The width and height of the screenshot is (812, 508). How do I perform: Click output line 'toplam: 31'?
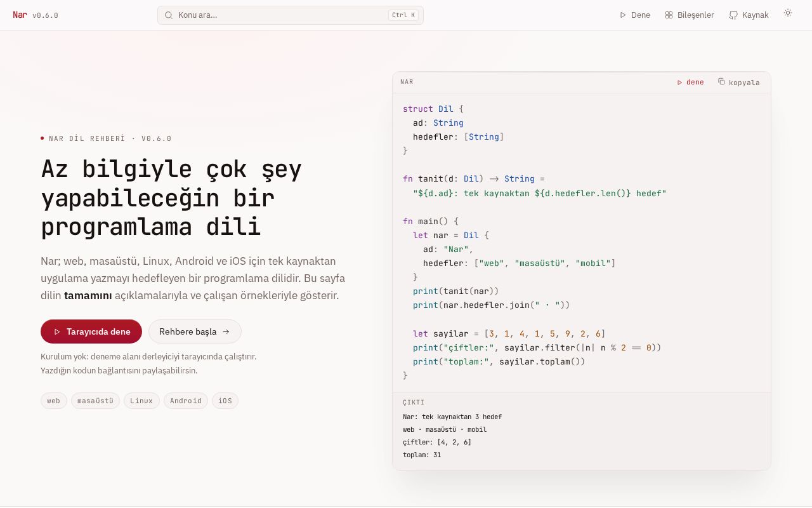pos(422,455)
